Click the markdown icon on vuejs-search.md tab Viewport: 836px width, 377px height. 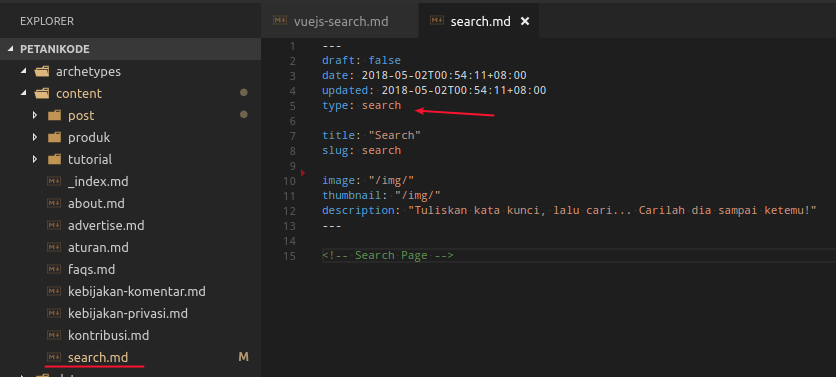[280, 21]
